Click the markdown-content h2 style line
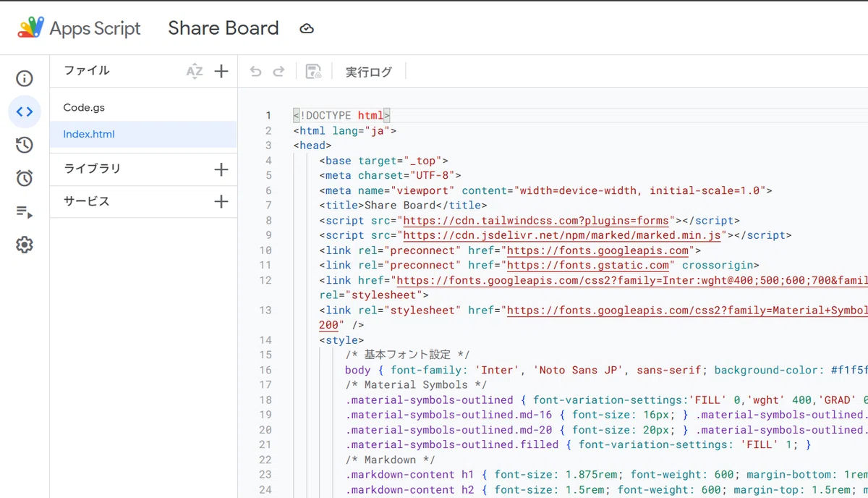 pyautogui.click(x=606, y=489)
